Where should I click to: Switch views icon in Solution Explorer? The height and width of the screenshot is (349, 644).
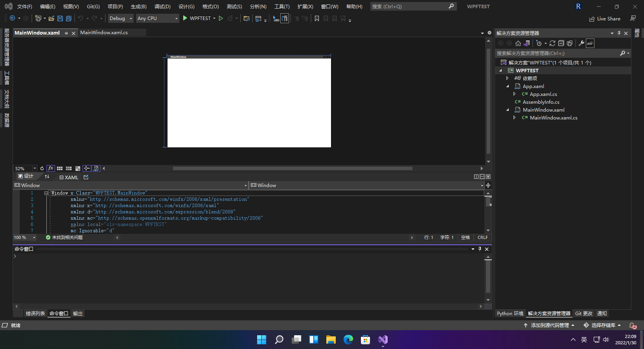coord(527,43)
